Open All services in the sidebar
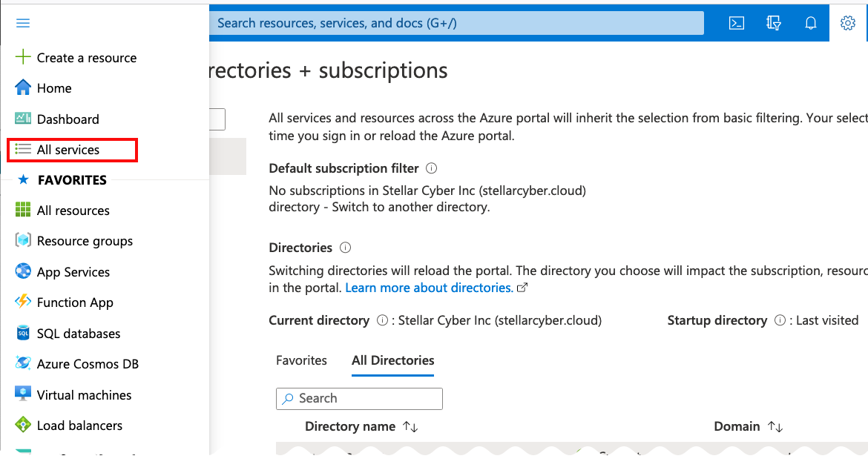This screenshot has width=868, height=473. (68, 150)
